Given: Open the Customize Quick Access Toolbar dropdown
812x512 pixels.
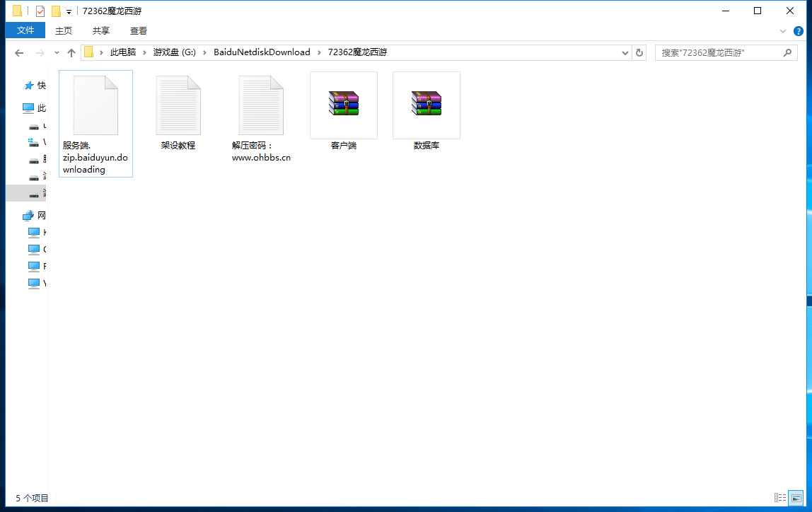Looking at the screenshot, I should click(69, 12).
